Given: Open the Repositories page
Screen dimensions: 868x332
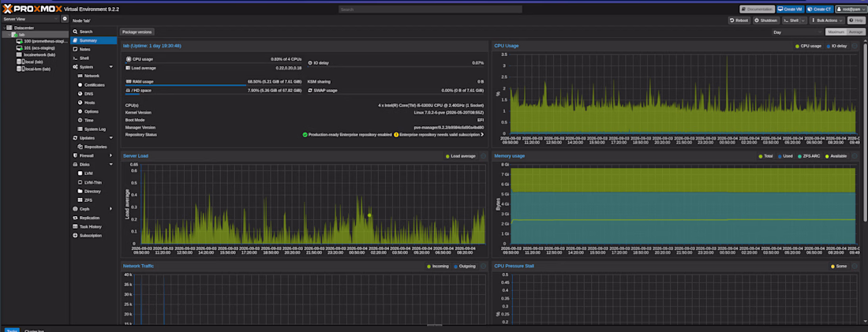Looking at the screenshot, I should click(95, 147).
